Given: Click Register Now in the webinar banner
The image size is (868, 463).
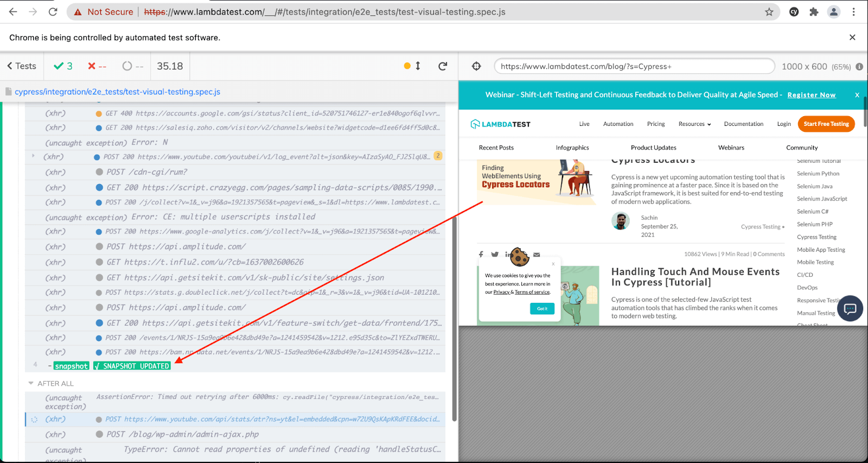Looking at the screenshot, I should pos(812,95).
